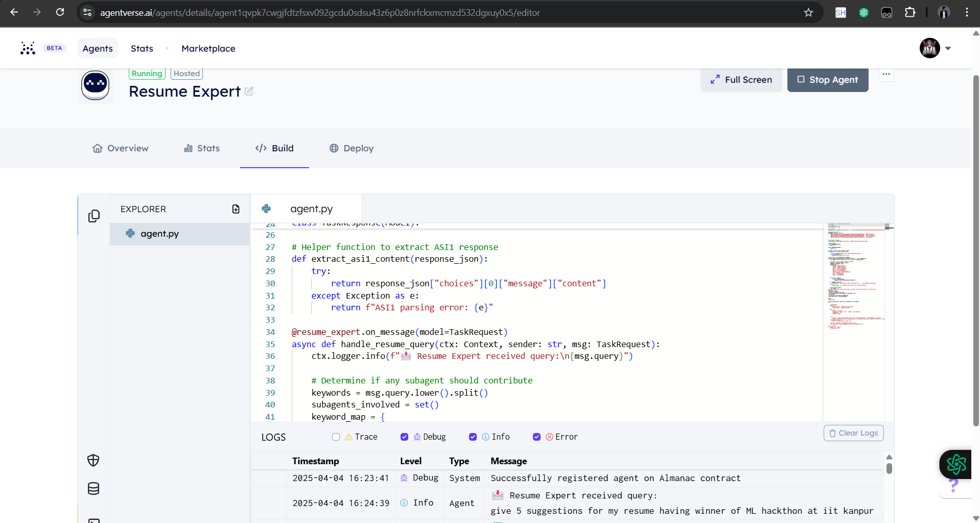Go back to the previous browser page

click(x=14, y=12)
